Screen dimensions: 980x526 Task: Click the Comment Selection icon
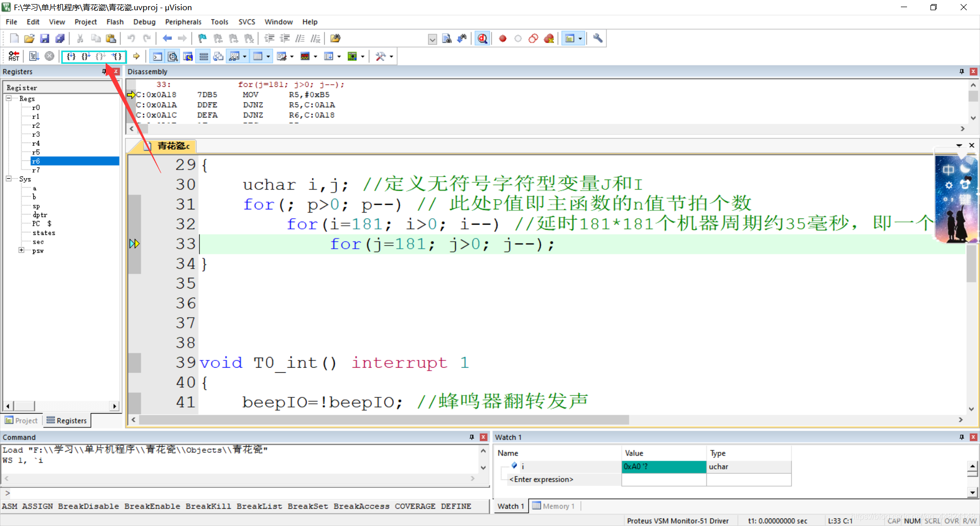tap(300, 38)
